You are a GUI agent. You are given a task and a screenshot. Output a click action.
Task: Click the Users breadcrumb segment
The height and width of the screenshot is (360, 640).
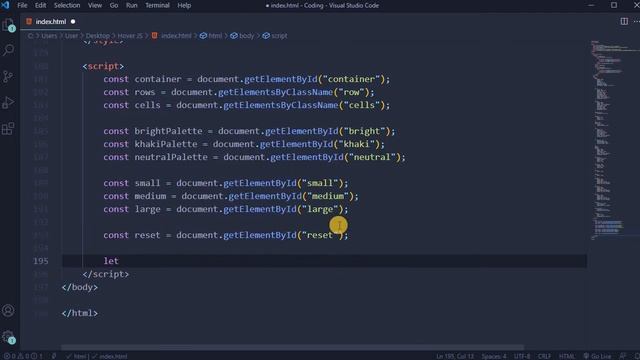coord(49,36)
